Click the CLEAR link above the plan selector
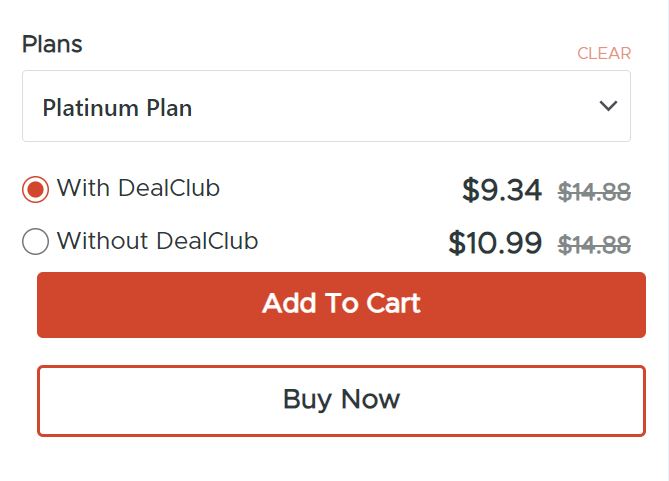Image resolution: width=669 pixels, height=481 pixels. [x=604, y=53]
